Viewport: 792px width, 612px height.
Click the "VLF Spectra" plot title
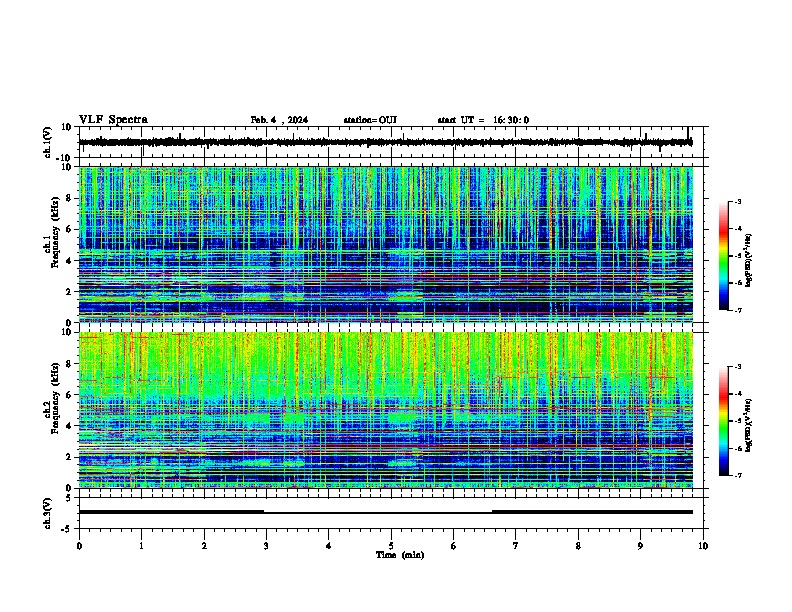click(x=113, y=120)
